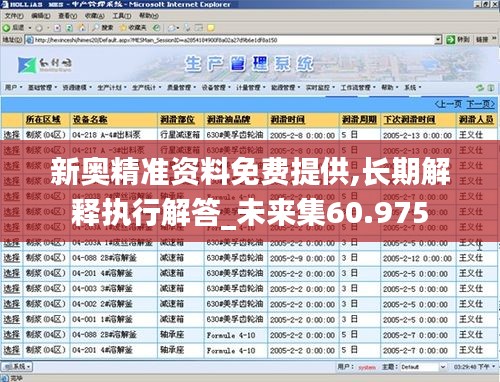Sort by 润滑油品牌 column header
Screen dimensions: 500x382
point(228,120)
